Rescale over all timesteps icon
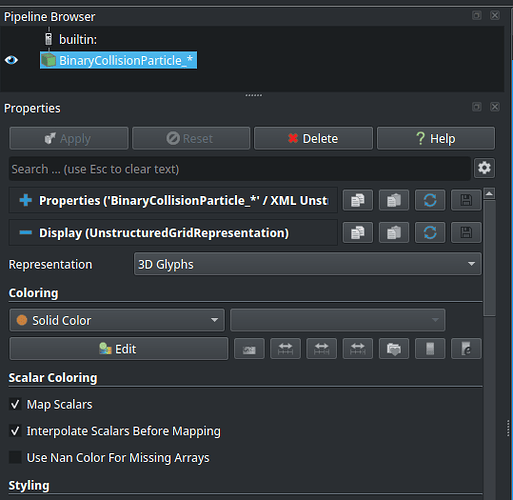 click(358, 349)
